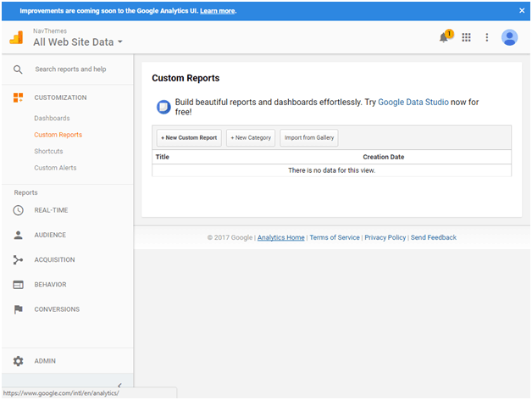
Task: Click the Audience person icon
Action: coord(19,235)
